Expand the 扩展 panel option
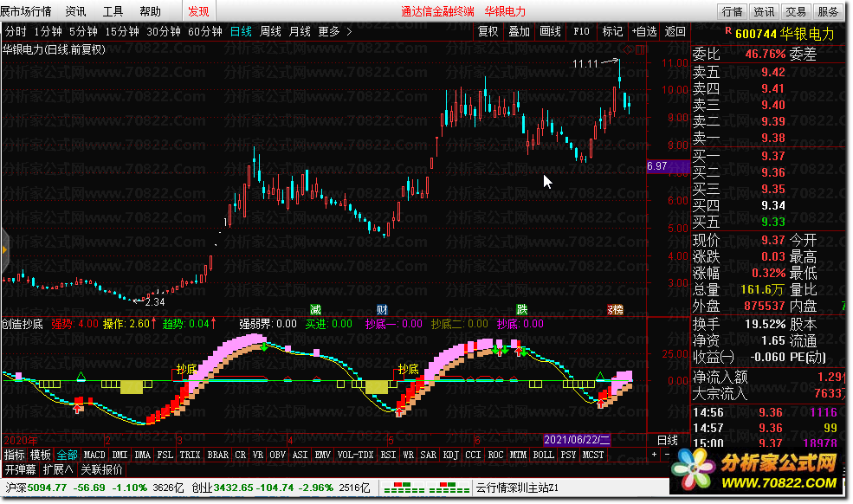 coord(58,469)
